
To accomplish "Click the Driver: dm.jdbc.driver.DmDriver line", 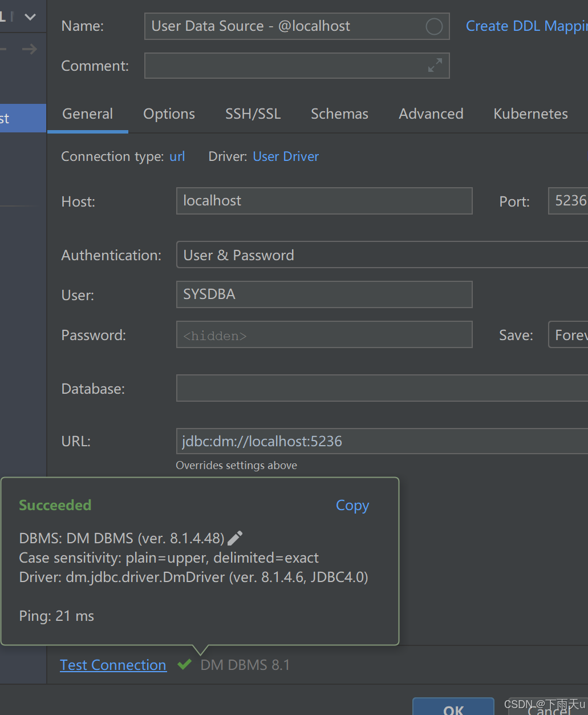I will pyautogui.click(x=193, y=577).
